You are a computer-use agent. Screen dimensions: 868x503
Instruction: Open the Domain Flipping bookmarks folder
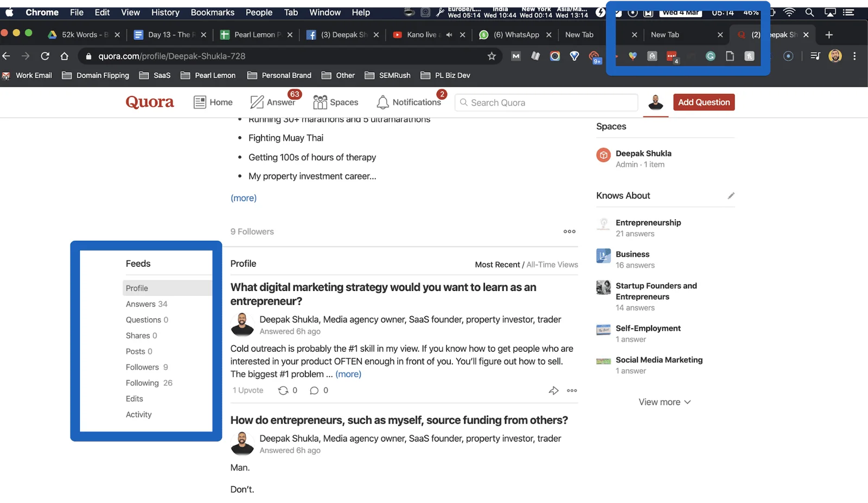95,75
